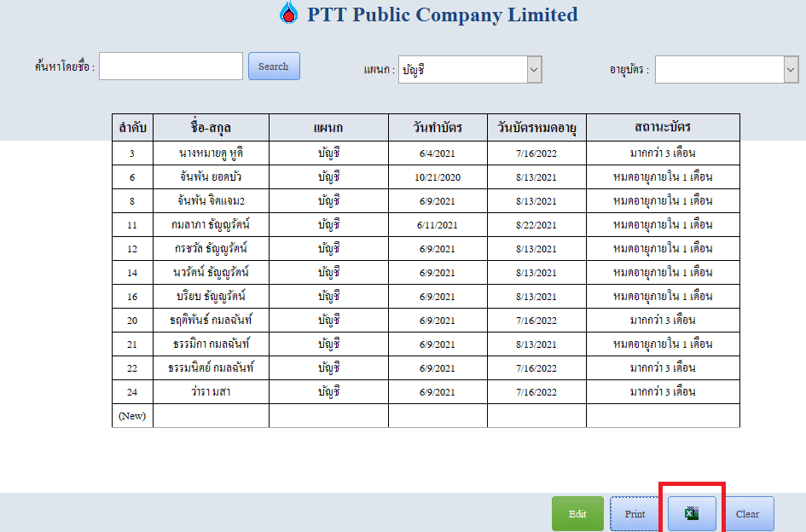
Task: Click date cell 6/4/2021
Action: [x=438, y=153]
